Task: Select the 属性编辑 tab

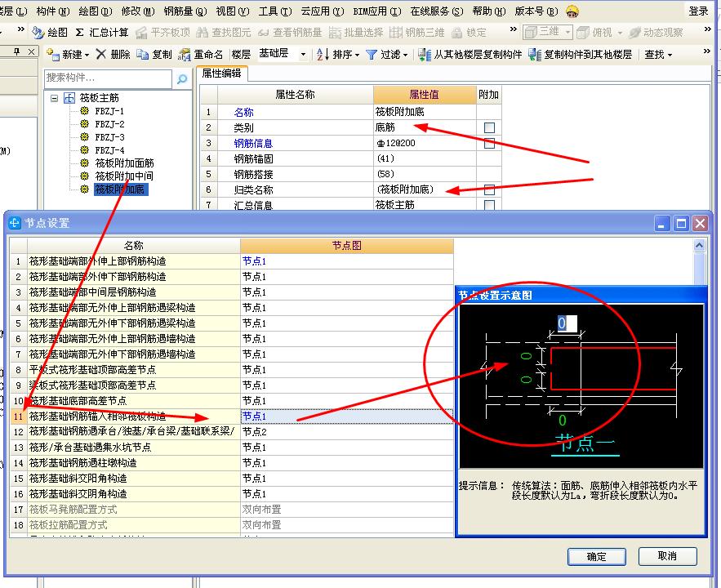Action: pos(221,73)
